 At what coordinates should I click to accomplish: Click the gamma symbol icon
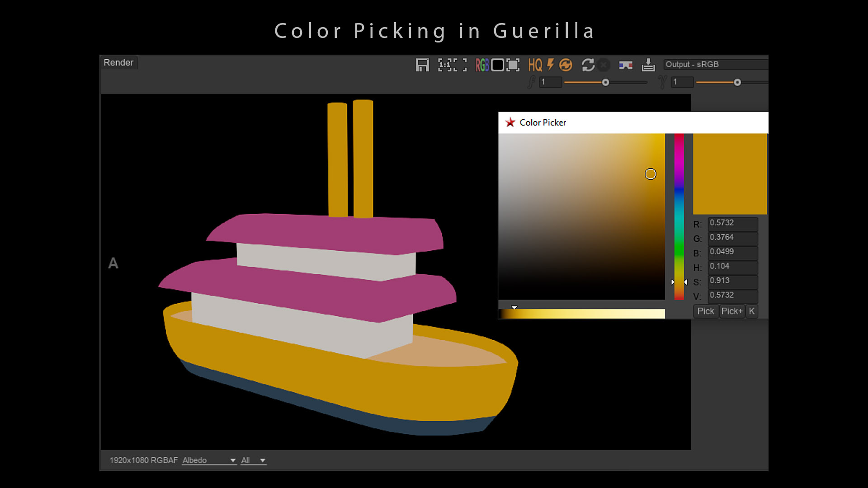[662, 82]
